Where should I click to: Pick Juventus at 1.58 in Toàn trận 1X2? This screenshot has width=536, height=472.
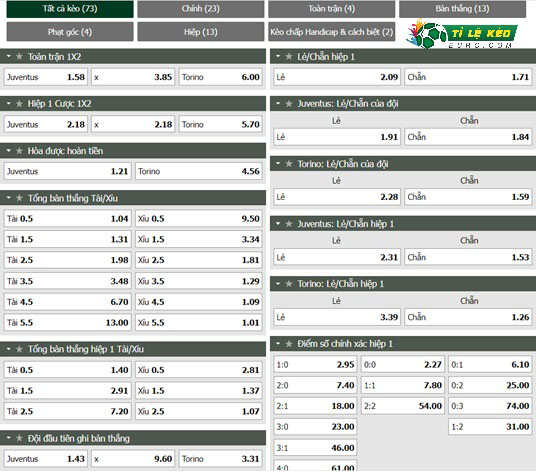(x=46, y=77)
